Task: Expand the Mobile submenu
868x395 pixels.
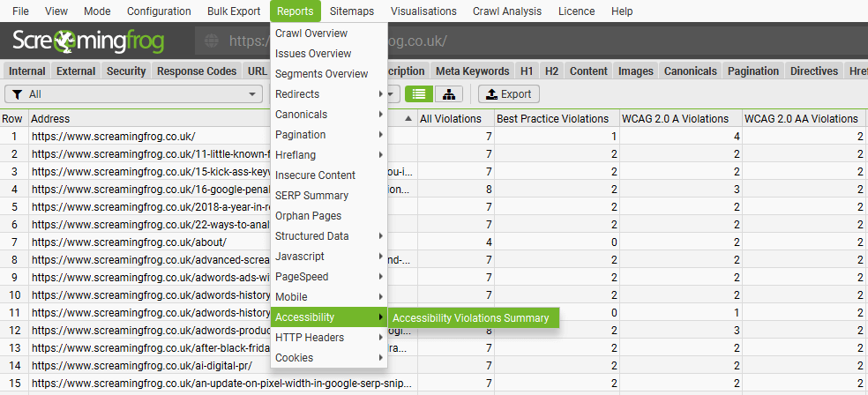Action: pyautogui.click(x=329, y=297)
